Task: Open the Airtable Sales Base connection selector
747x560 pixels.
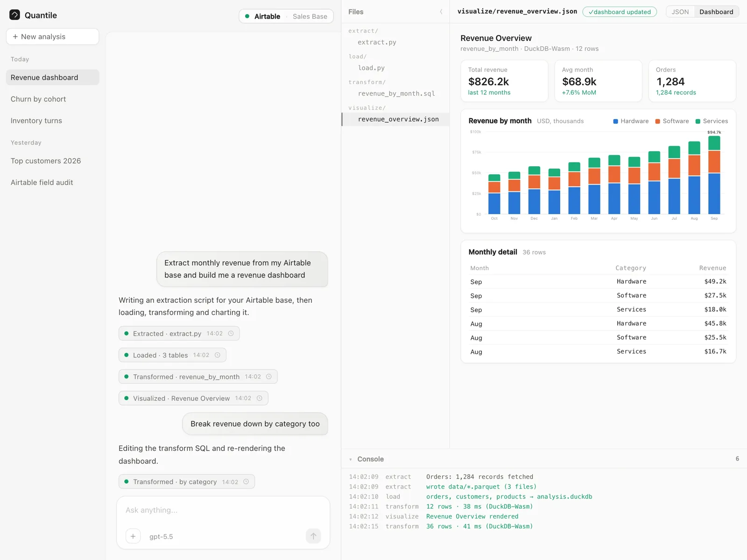Action: pyautogui.click(x=286, y=16)
